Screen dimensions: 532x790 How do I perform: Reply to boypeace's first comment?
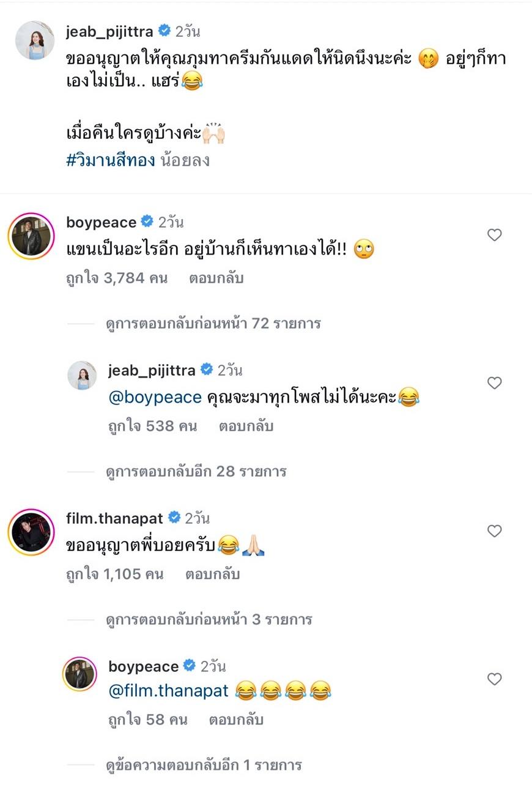coord(215,278)
